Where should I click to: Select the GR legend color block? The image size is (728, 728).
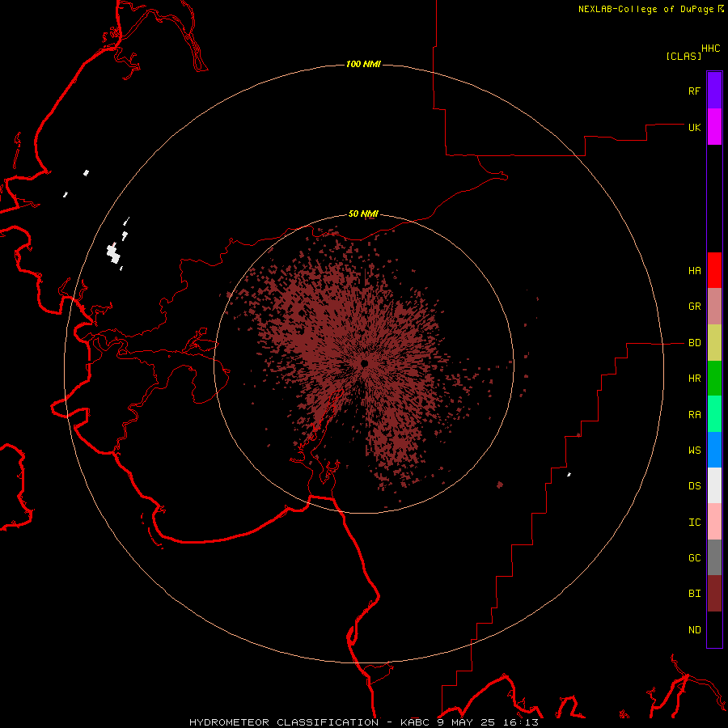tap(714, 307)
